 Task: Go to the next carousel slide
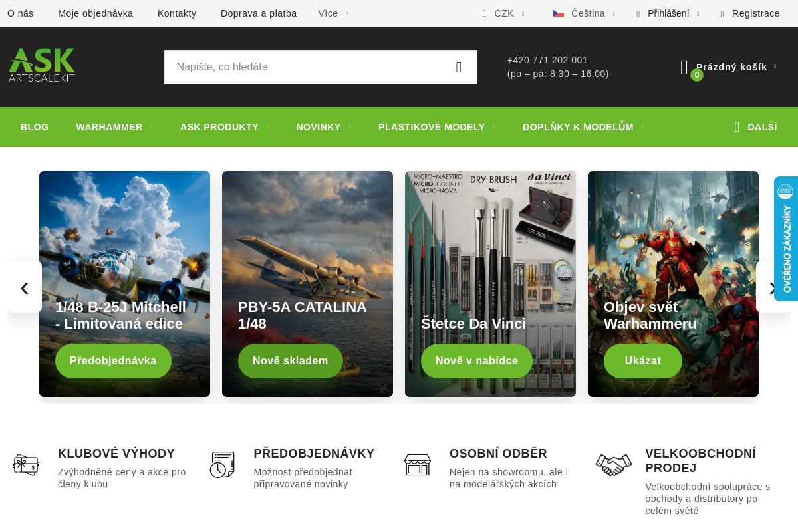click(x=773, y=287)
